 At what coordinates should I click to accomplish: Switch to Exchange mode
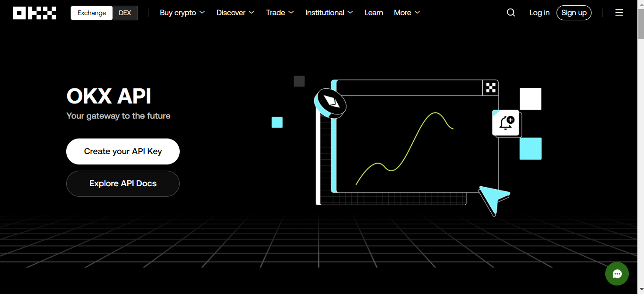click(92, 13)
